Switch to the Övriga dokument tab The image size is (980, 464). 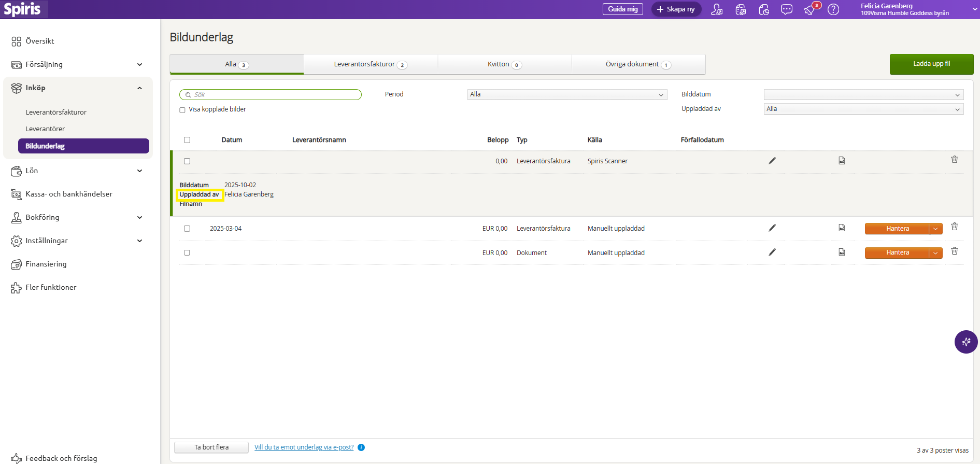(x=638, y=64)
